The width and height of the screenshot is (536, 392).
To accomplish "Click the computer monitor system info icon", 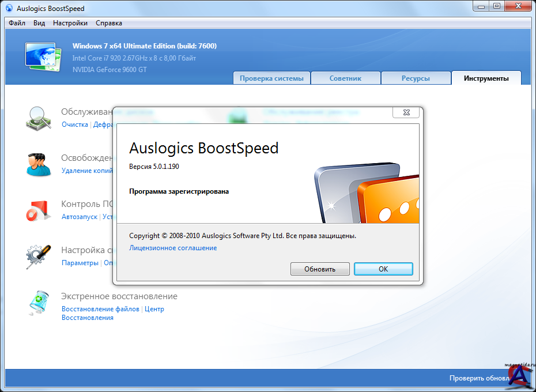I will [43, 56].
